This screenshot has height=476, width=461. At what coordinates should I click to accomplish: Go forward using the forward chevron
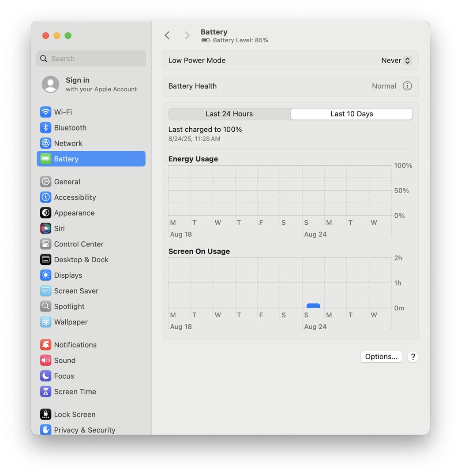coord(187,36)
